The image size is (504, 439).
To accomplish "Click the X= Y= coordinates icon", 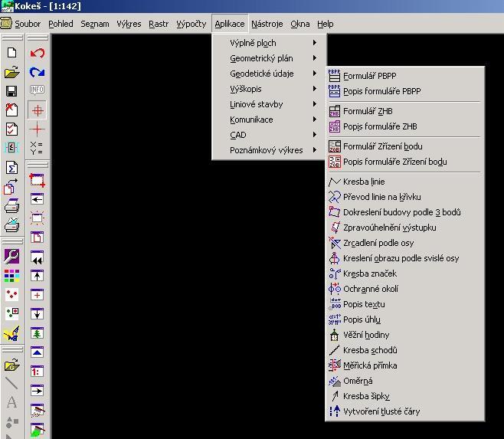I will pos(36,148).
